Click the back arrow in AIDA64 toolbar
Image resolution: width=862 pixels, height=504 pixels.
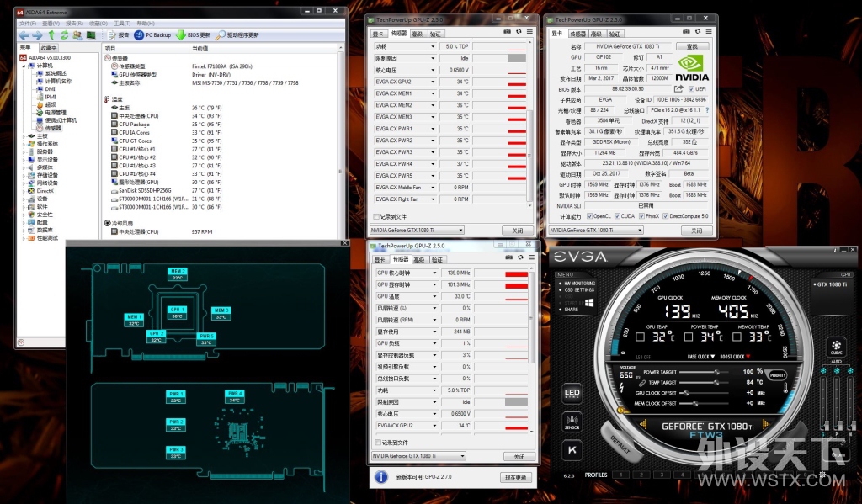coord(24,35)
